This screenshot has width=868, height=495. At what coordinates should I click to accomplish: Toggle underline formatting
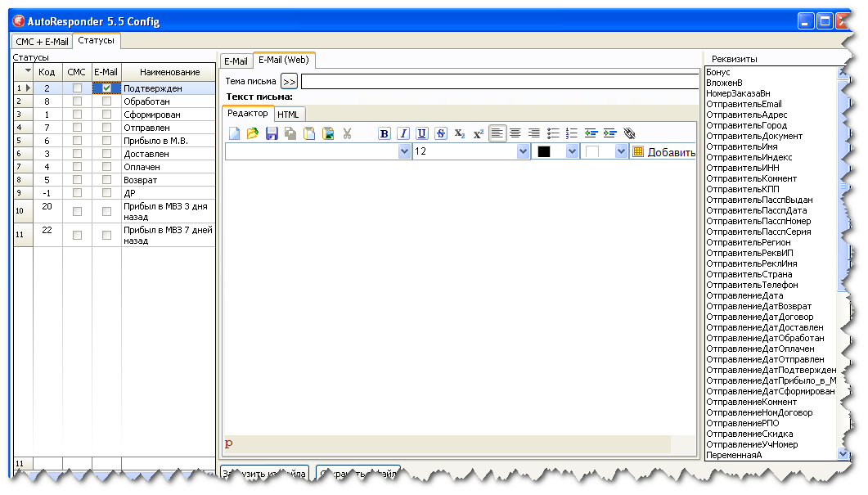tap(422, 133)
